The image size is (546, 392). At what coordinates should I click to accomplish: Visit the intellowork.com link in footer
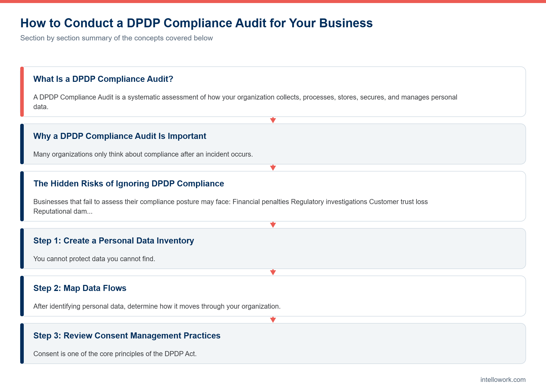click(x=503, y=380)
